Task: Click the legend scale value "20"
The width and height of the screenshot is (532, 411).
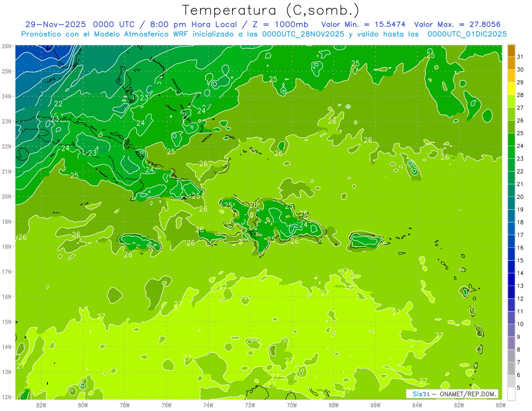Action: click(520, 197)
